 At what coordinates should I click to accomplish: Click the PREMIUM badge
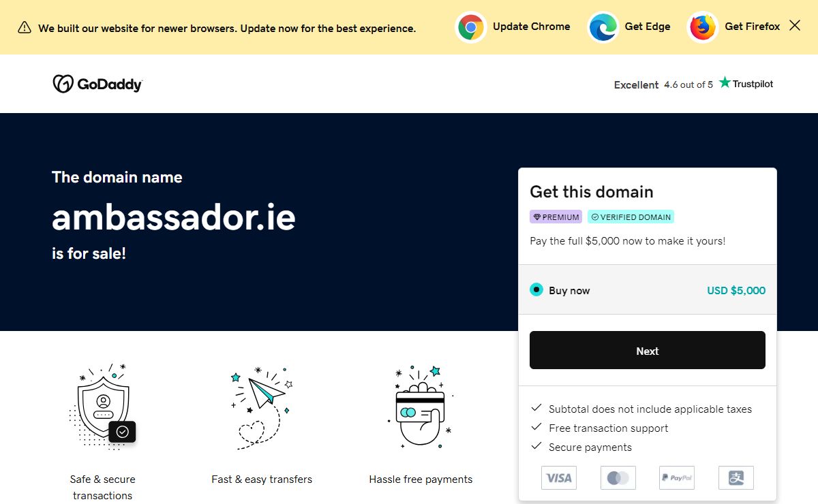coord(556,217)
